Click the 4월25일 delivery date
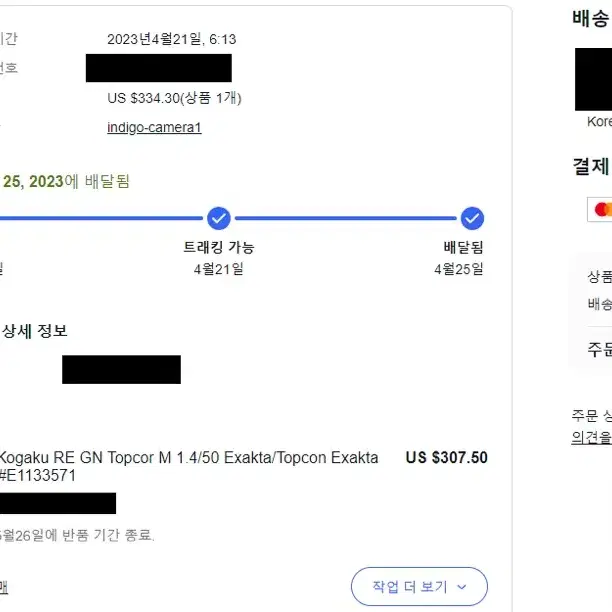 coord(459,269)
